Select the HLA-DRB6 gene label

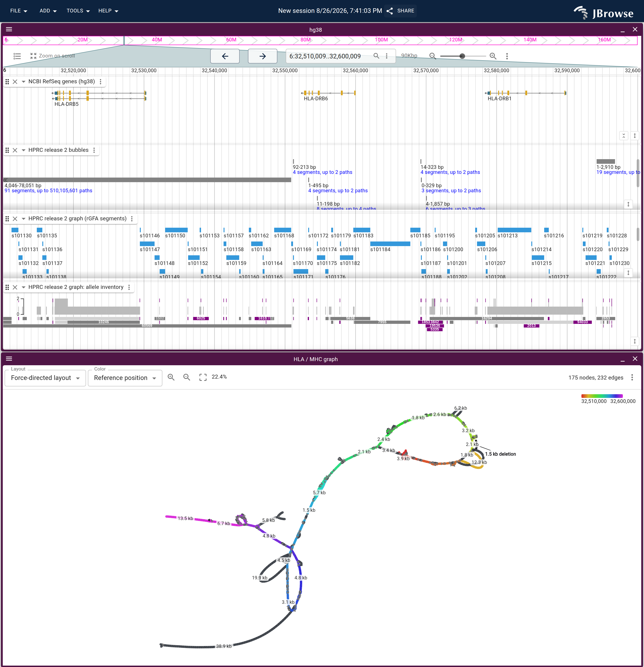pyautogui.click(x=316, y=99)
